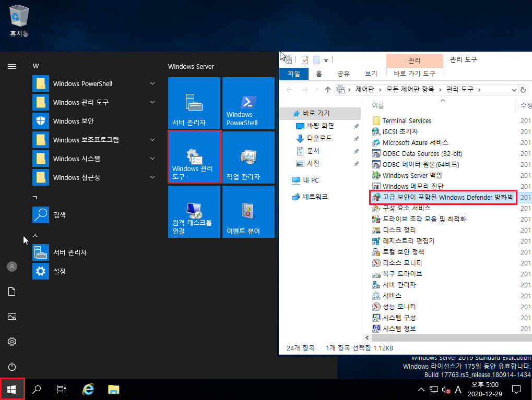The height and width of the screenshot is (400, 532).
Task: Open Windows 보안 from the app list
Action: coord(94,121)
